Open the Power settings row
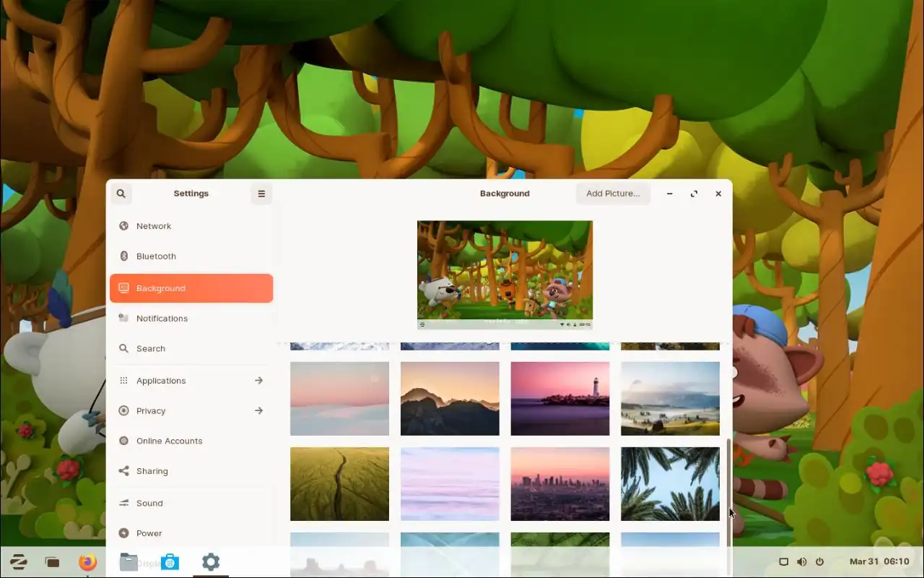Viewport: 924px width, 578px height. point(191,534)
